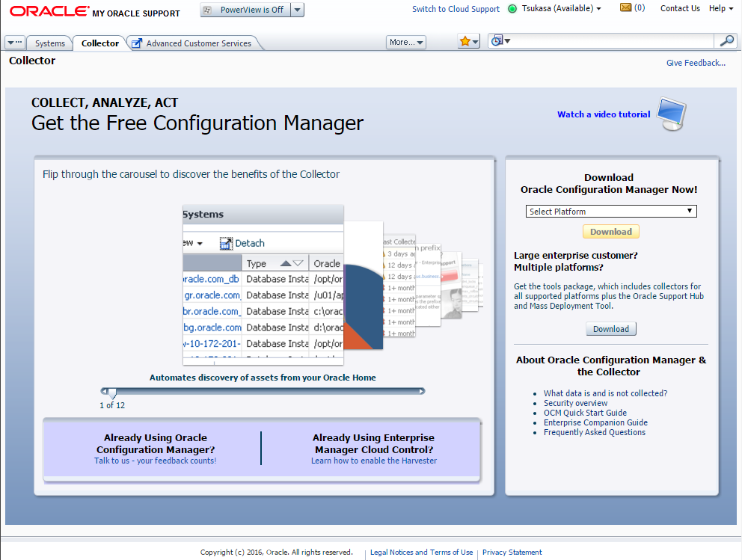Open the Select Platform dropdown
Image resolution: width=742 pixels, height=560 pixels.
pos(610,211)
